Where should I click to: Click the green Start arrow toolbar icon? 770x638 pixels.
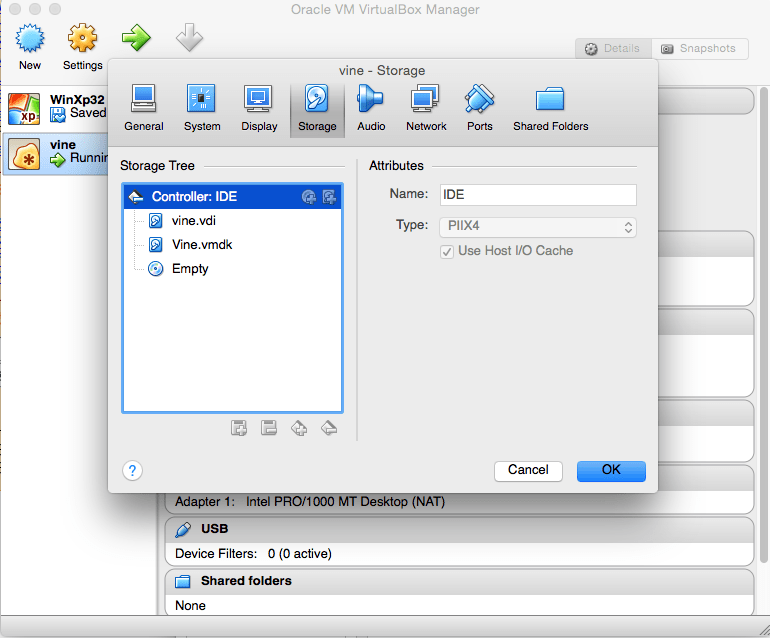[x=136, y=37]
